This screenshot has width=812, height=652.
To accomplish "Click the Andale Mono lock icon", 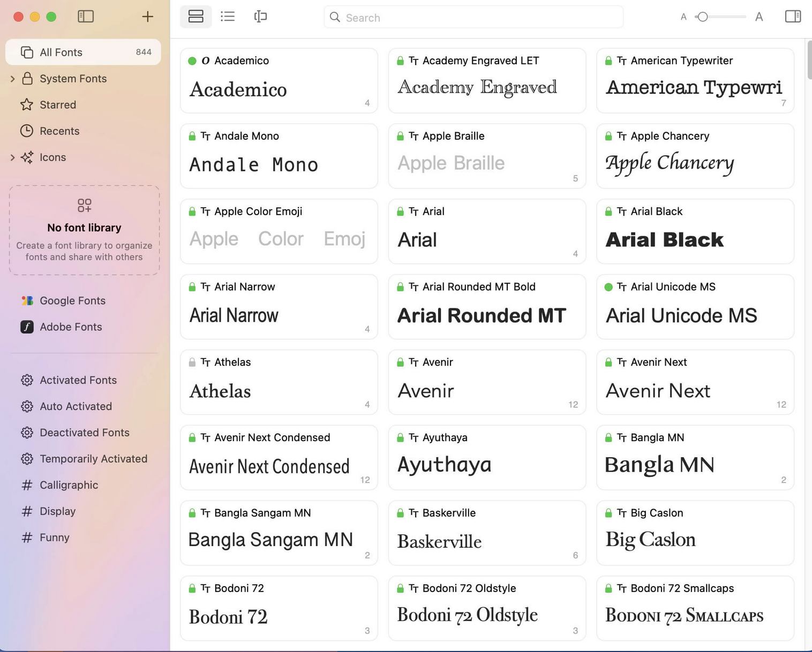I will pos(192,136).
